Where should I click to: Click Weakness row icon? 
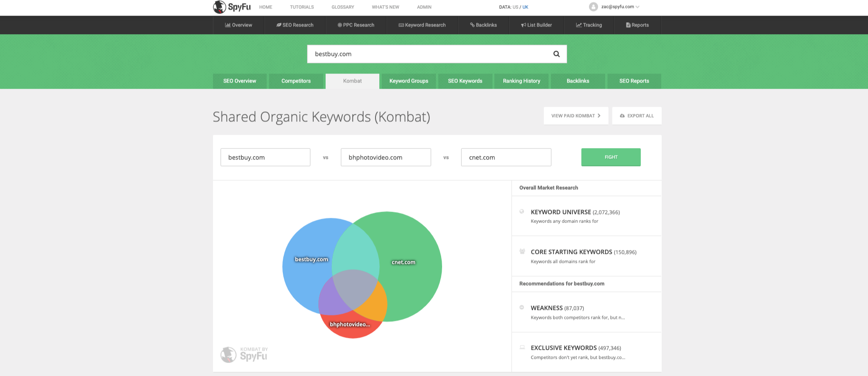point(522,308)
